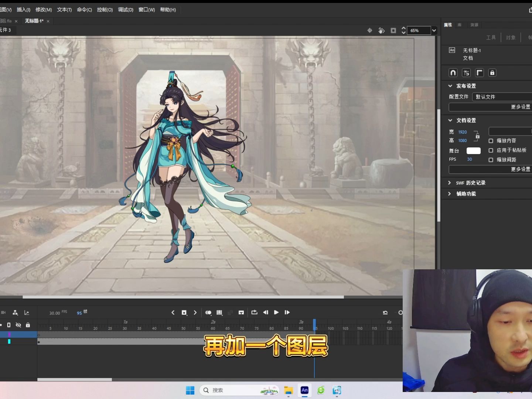This screenshot has height=399, width=532.
Task: Click the 65% zoom value field
Action: tap(419, 30)
